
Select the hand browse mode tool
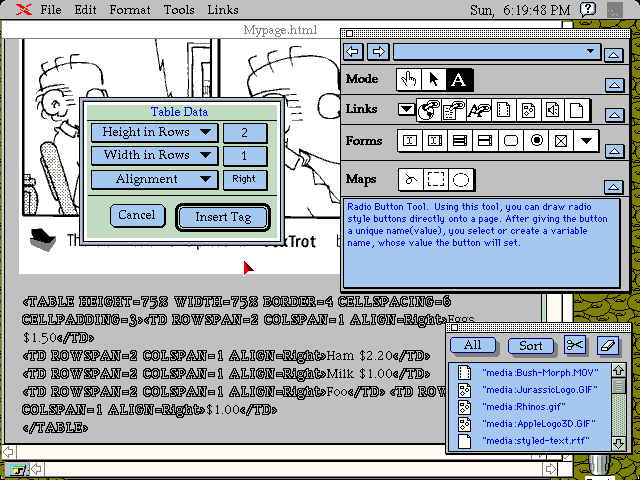pyautogui.click(x=408, y=80)
